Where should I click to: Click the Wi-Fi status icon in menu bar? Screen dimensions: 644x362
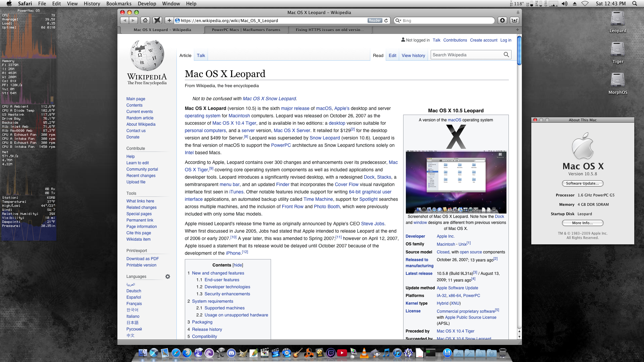click(585, 4)
